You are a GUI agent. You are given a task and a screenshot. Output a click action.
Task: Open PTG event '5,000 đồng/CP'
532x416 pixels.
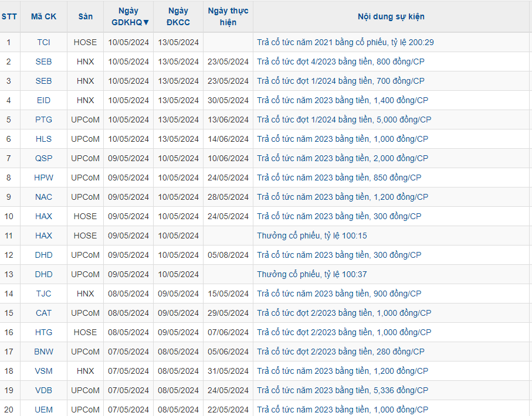(344, 120)
